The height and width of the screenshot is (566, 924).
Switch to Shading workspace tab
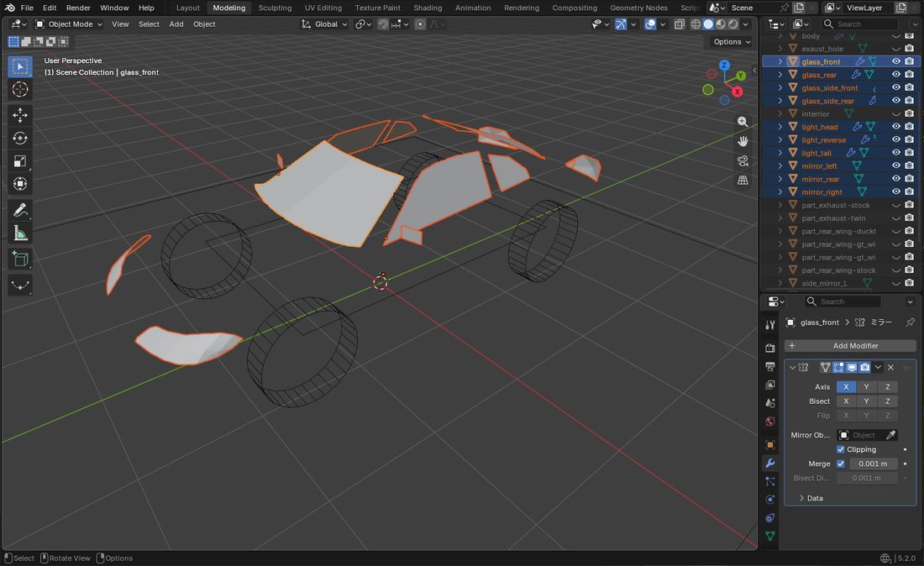[x=428, y=8]
